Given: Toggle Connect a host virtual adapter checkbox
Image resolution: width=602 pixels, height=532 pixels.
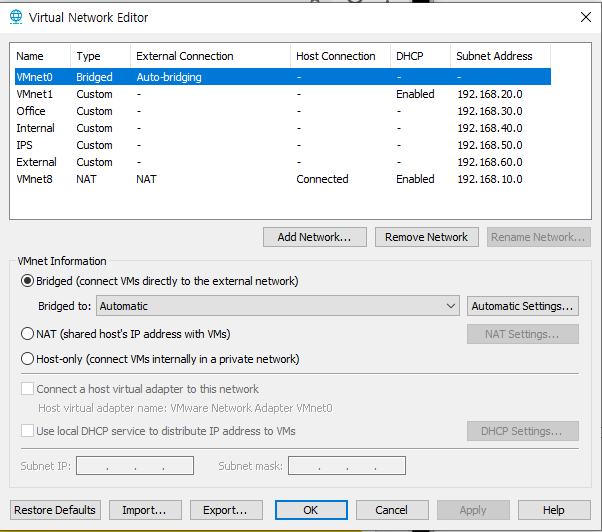Looking at the screenshot, I should (27, 389).
